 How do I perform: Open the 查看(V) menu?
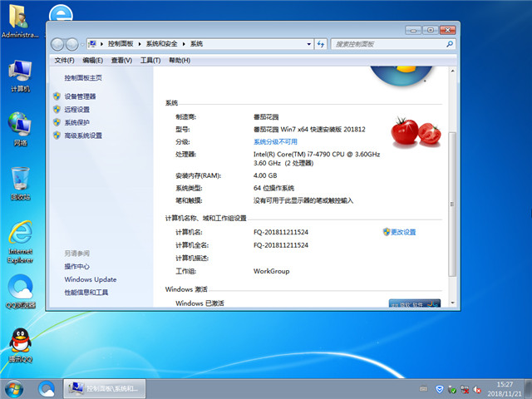121,61
